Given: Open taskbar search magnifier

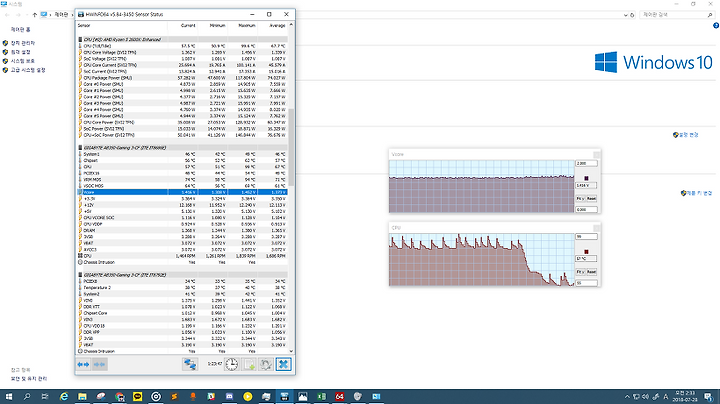Looking at the screenshot, I should coord(27,397).
